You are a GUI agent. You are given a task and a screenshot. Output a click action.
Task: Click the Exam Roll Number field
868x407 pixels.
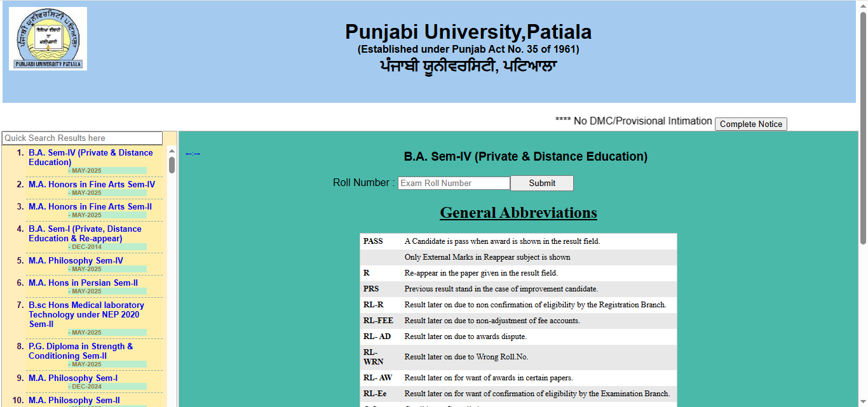(453, 183)
